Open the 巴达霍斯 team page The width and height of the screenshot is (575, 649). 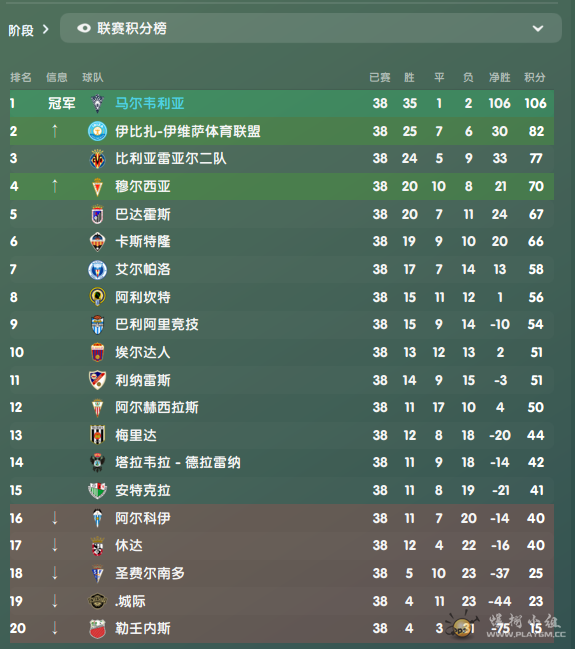point(143,214)
